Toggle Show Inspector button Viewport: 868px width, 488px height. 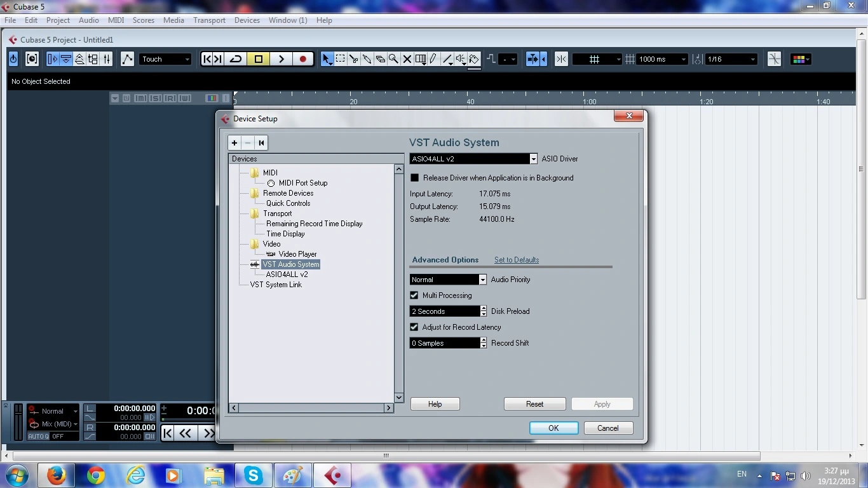[x=53, y=59]
